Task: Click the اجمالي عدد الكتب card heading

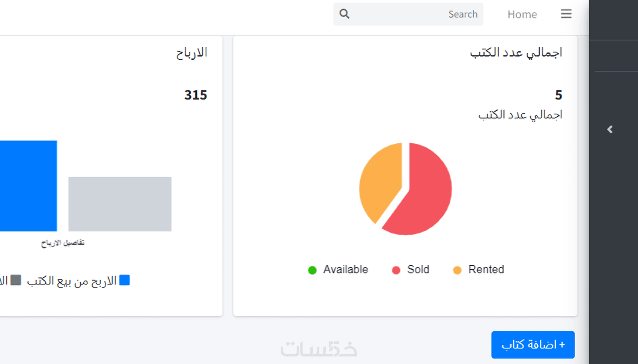Action: click(x=516, y=53)
